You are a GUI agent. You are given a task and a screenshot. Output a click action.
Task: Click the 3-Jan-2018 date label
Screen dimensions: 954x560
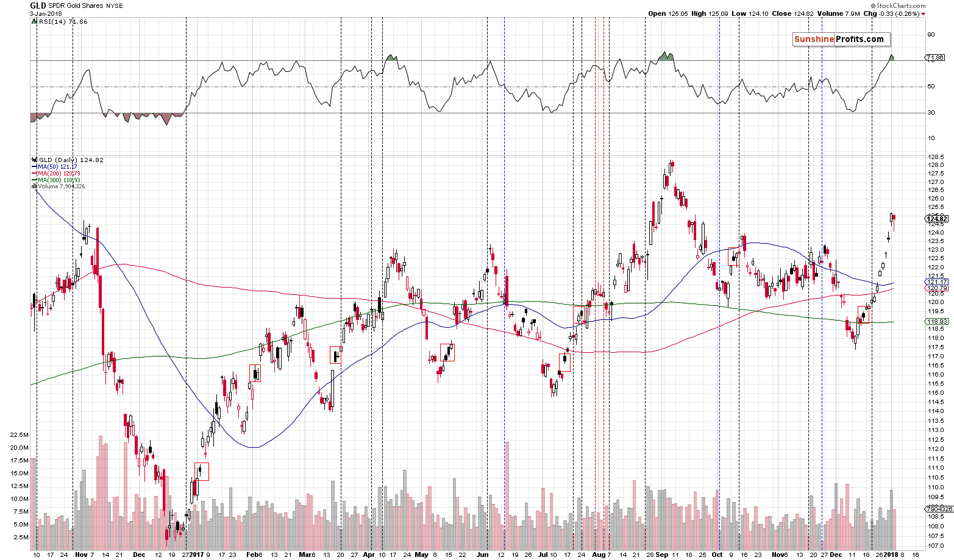click(45, 13)
